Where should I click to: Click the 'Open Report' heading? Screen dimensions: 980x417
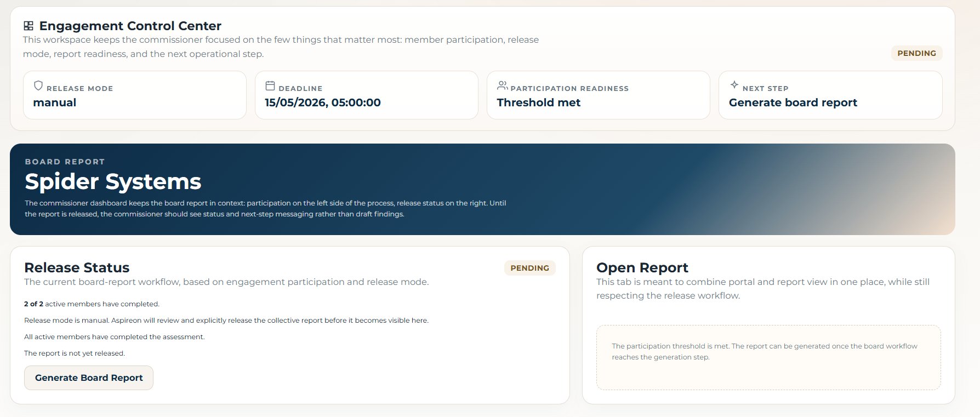(642, 267)
